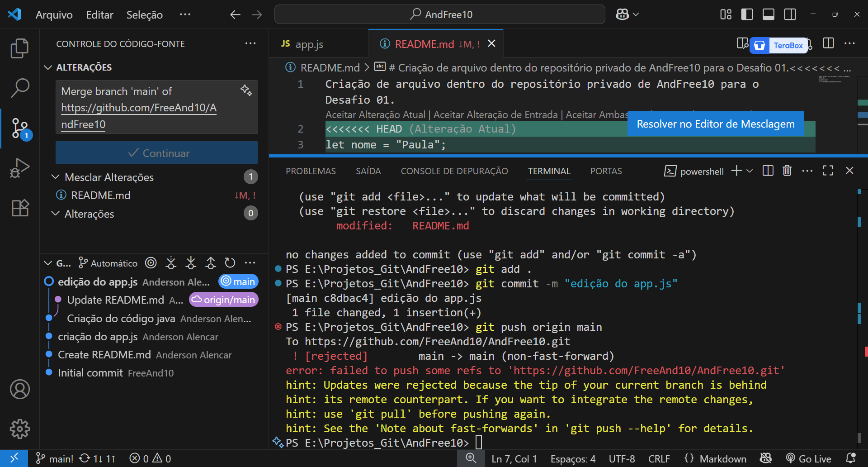The width and height of the screenshot is (868, 467).
Task: Open editor More Actions ellipsis
Action: coord(849,43)
